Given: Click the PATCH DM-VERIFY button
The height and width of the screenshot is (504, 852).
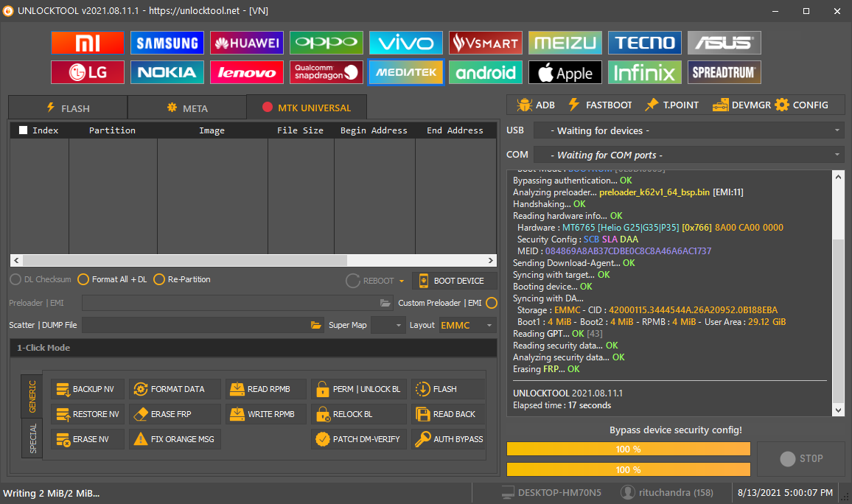Looking at the screenshot, I should click(x=359, y=439).
